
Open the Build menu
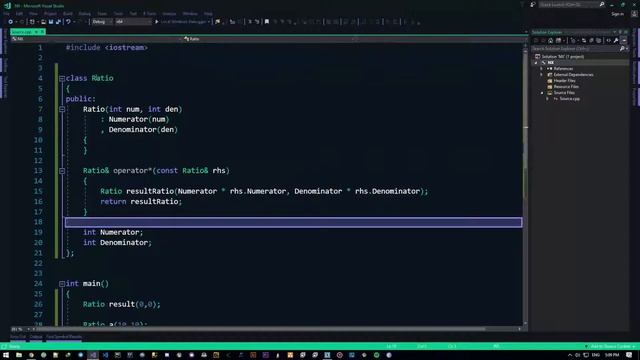68,13
